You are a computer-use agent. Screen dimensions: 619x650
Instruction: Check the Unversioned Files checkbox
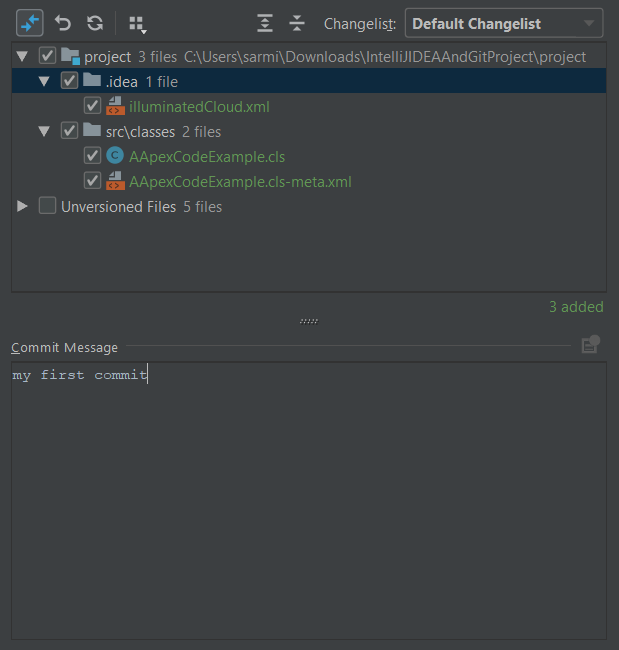coord(47,206)
